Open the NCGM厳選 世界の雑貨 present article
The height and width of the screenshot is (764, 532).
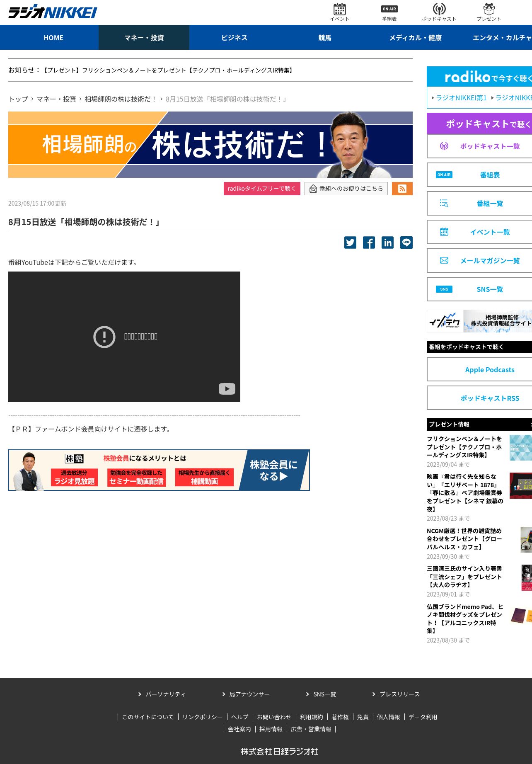[464, 539]
